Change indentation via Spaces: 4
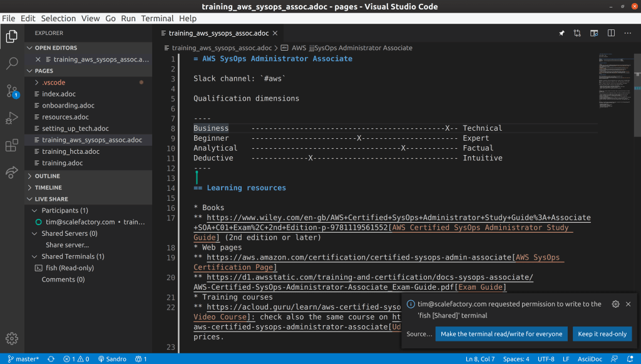This screenshot has width=641, height=364. coord(516,359)
